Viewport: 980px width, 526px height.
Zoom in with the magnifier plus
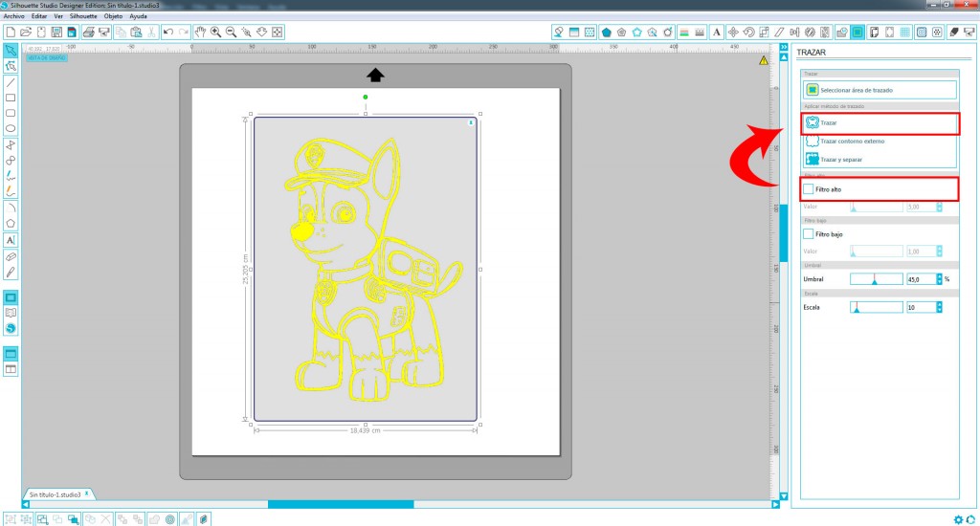(215, 32)
